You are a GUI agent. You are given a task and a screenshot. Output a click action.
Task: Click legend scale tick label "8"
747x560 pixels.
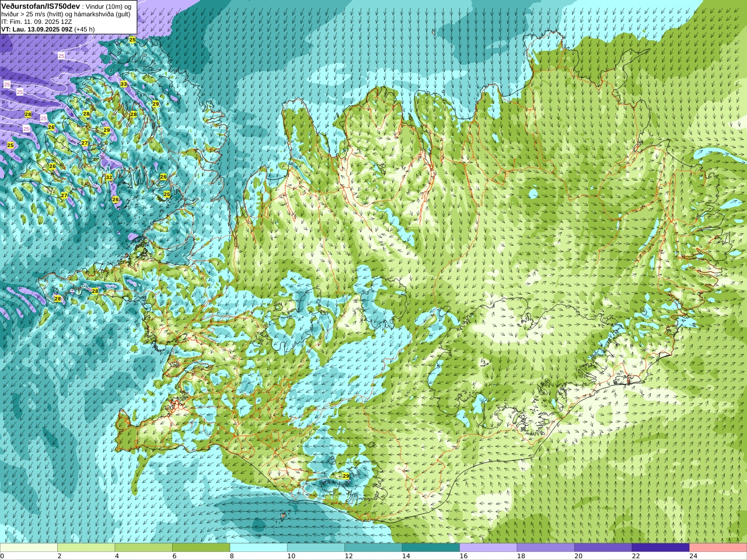click(x=232, y=556)
